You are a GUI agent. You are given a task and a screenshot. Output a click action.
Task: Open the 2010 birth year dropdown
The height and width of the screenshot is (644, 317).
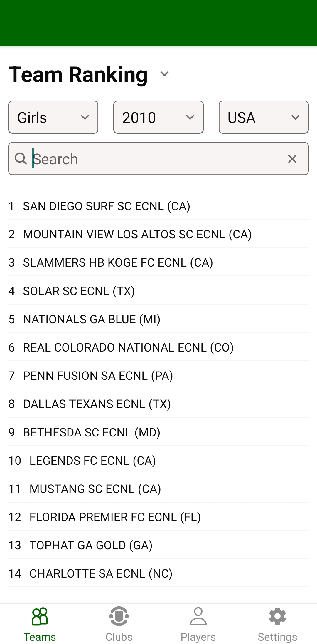(158, 117)
